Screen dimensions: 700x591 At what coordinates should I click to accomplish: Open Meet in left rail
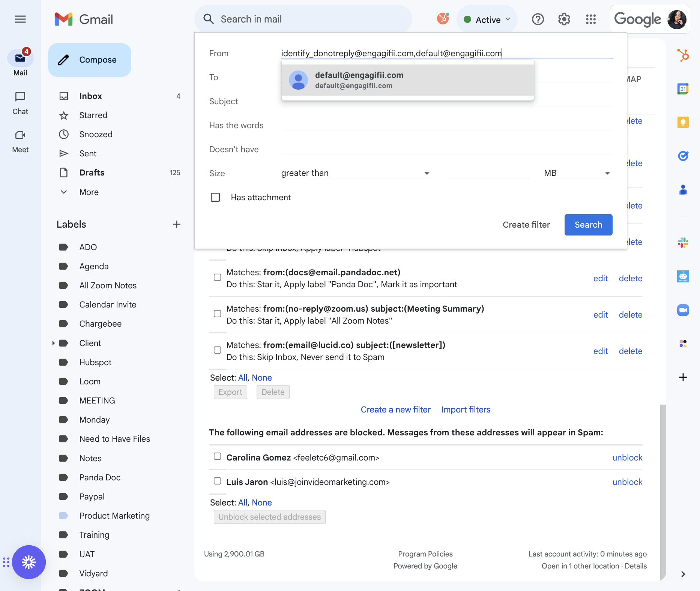[x=20, y=142]
